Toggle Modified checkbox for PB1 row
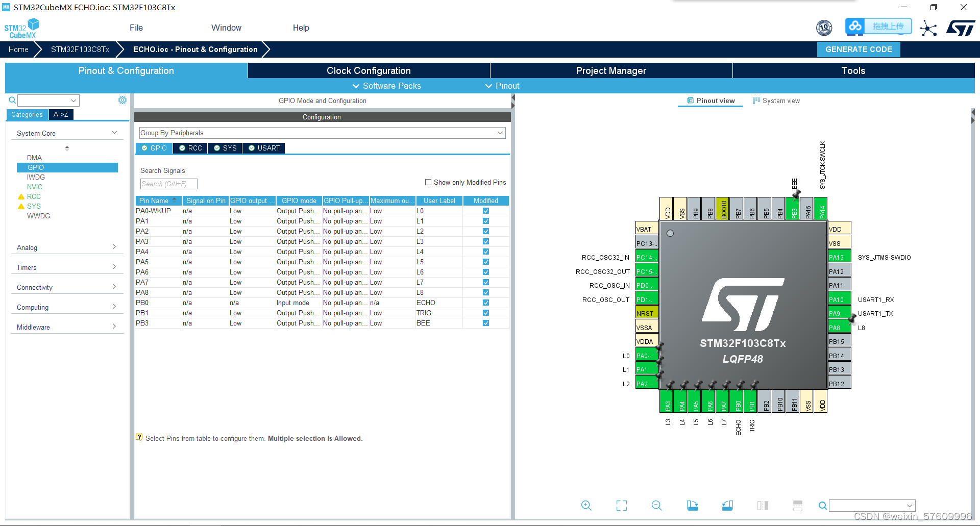The width and height of the screenshot is (980, 526). click(486, 313)
